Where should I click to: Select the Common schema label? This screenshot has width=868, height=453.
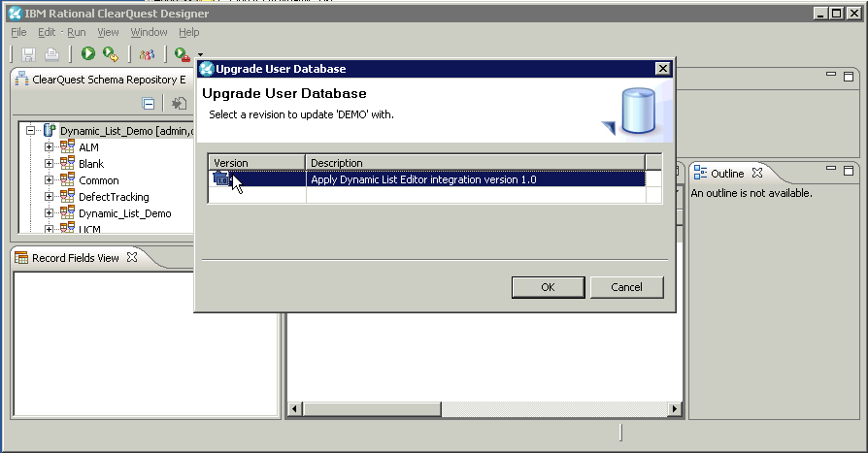(98, 180)
